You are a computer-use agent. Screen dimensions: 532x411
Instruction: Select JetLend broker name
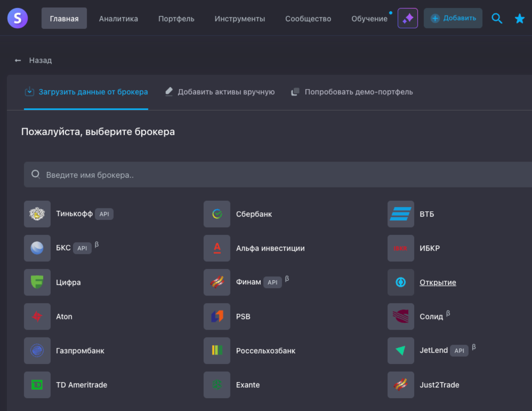[x=434, y=350]
